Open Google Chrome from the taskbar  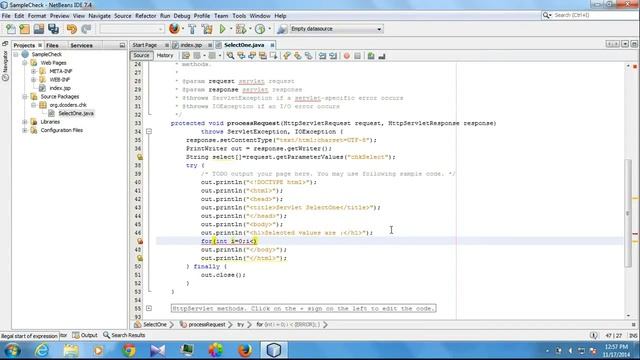[129, 350]
